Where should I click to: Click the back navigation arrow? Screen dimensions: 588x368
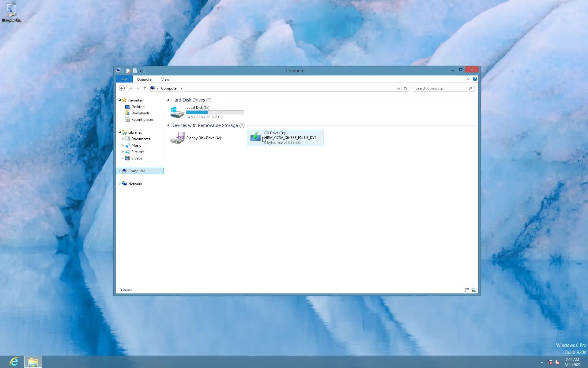pyautogui.click(x=122, y=88)
